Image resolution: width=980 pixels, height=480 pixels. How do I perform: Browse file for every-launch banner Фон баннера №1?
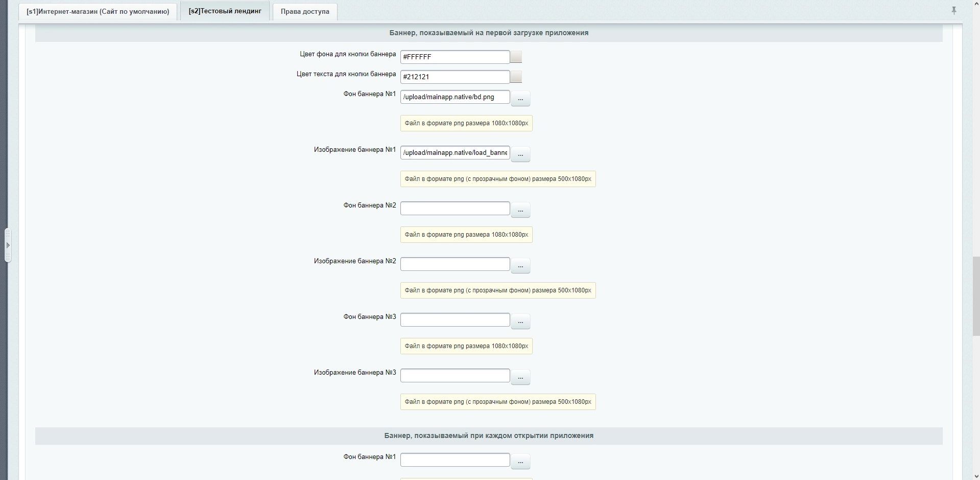(520, 461)
